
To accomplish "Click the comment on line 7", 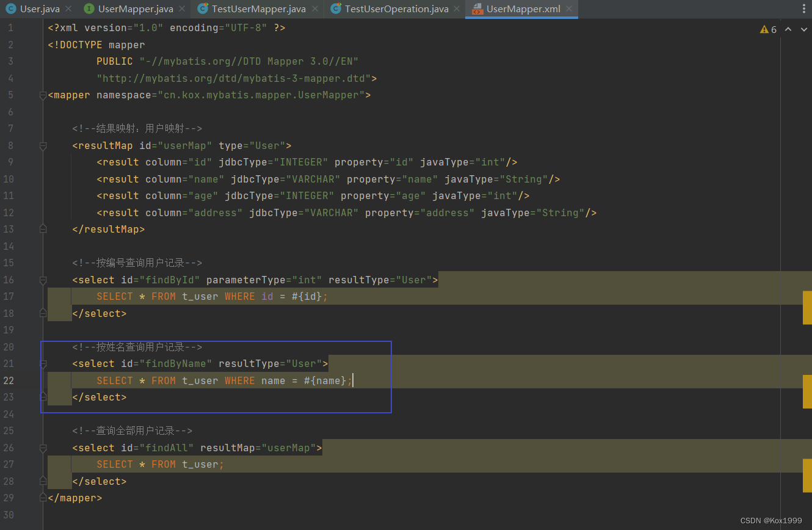I will tap(137, 129).
